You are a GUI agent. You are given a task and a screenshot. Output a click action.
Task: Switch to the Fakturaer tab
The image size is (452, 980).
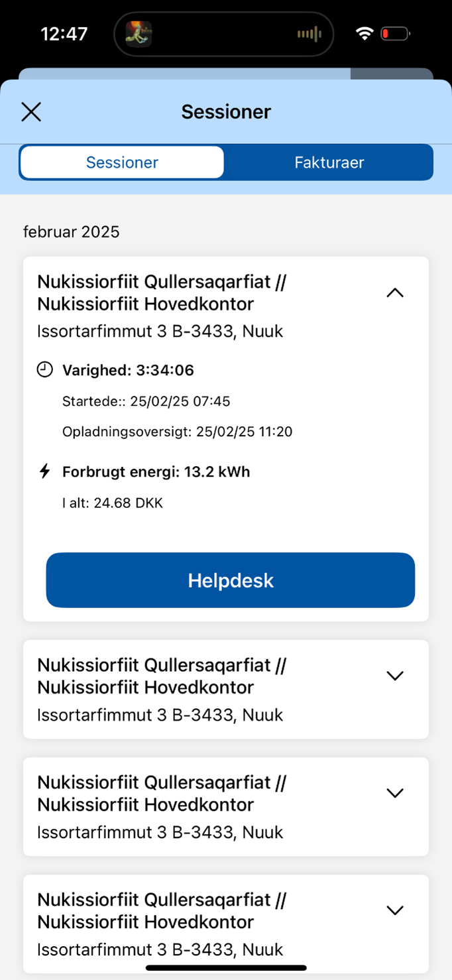coord(329,162)
